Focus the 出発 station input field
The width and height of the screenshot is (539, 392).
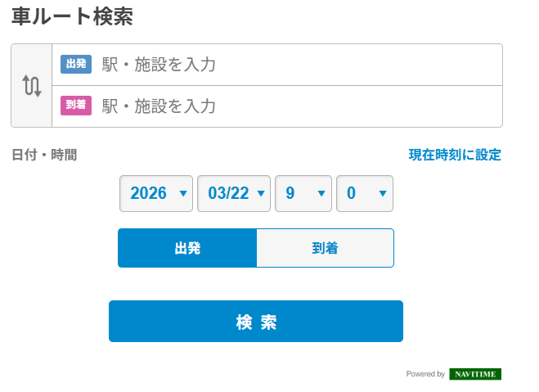click(x=294, y=65)
